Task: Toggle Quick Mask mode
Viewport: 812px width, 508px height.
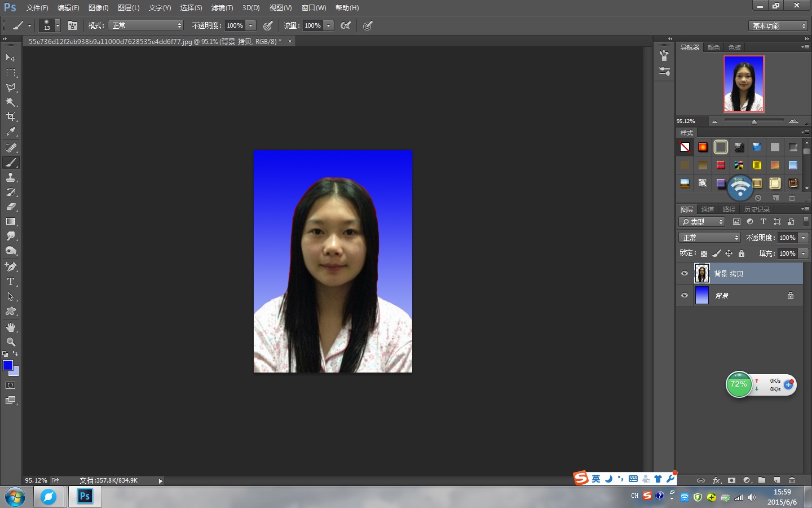Action: tap(11, 386)
